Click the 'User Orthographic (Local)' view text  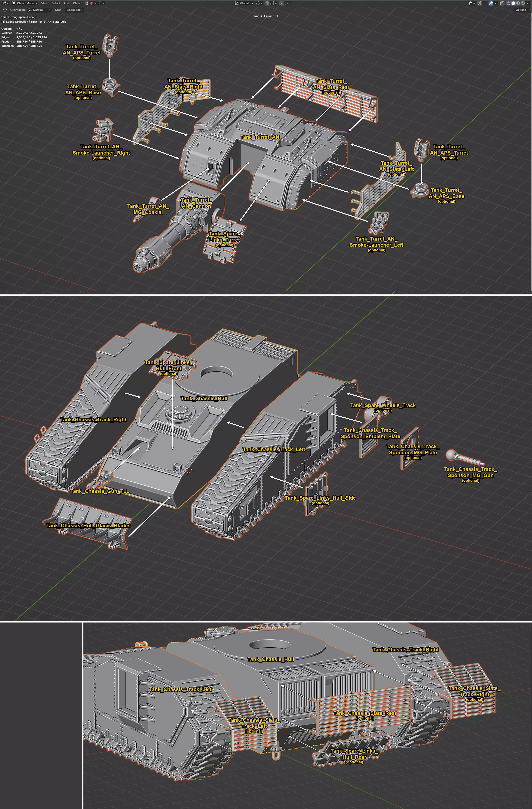18,17
